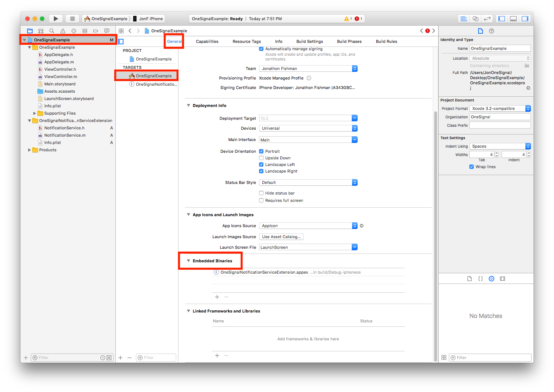
Task: Open the Symbol navigator
Action: pos(41,31)
